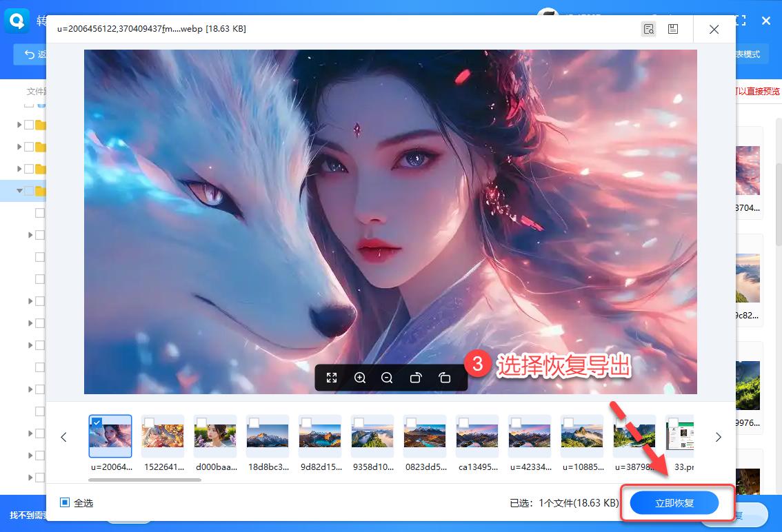782x532 pixels.
Task: Open the d000baa portrait thumbnail
Action: coord(215,437)
